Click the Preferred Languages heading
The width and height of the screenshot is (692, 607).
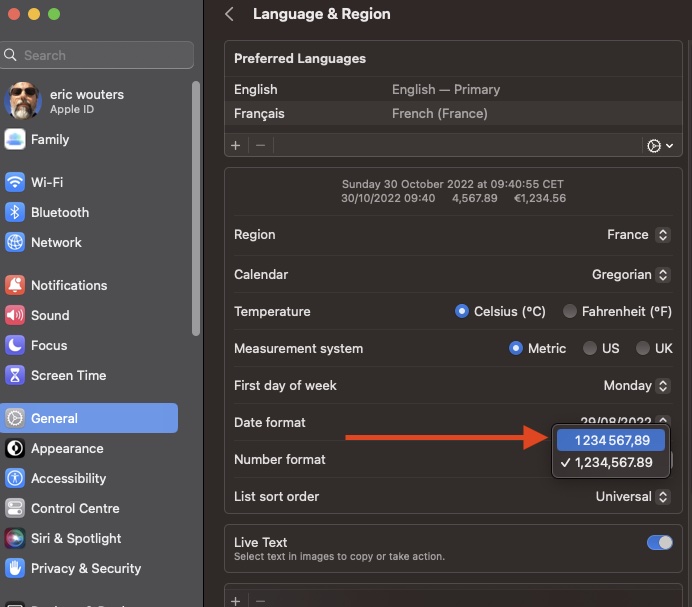click(x=300, y=58)
